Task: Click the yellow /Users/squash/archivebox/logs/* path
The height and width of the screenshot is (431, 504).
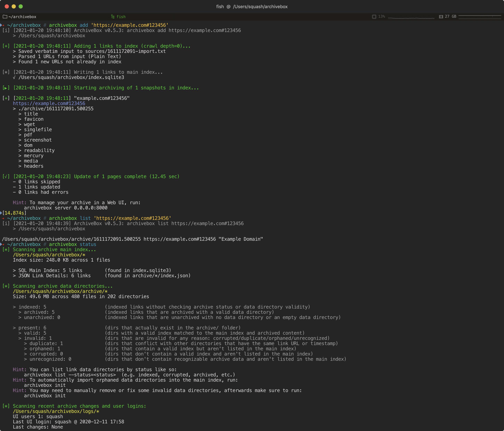Action: [x=56, y=411]
